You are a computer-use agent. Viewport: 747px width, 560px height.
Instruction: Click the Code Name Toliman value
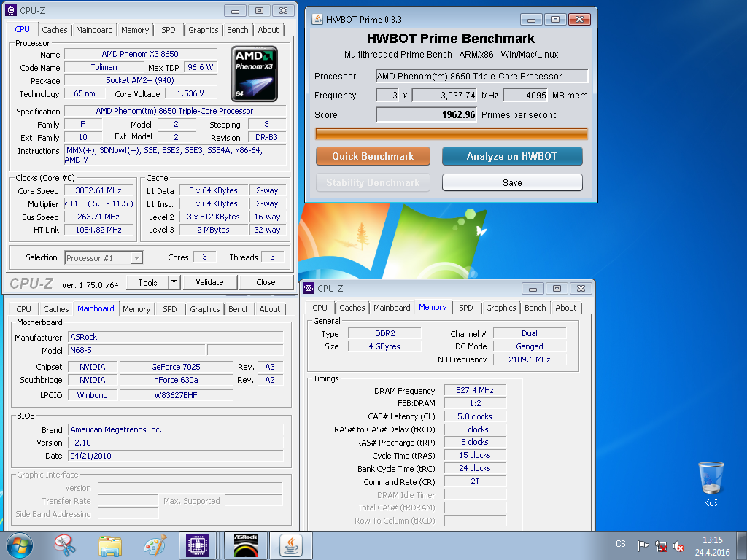(104, 67)
